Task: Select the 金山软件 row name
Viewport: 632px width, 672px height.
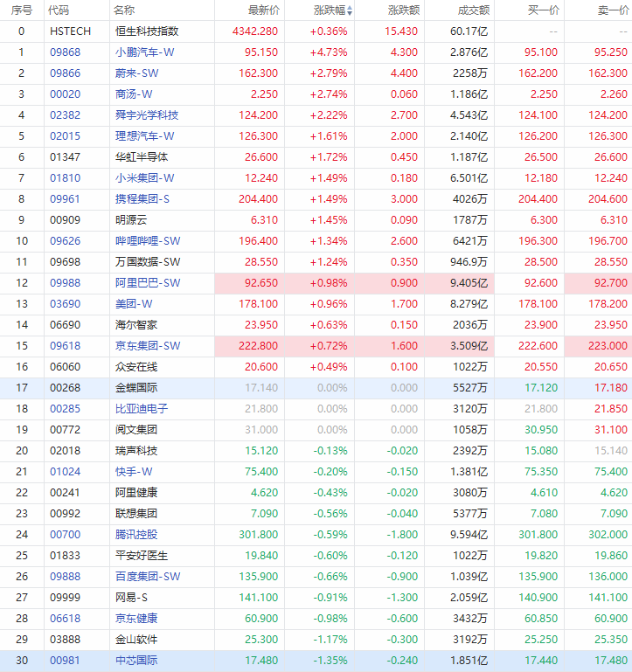Action: click(136, 640)
